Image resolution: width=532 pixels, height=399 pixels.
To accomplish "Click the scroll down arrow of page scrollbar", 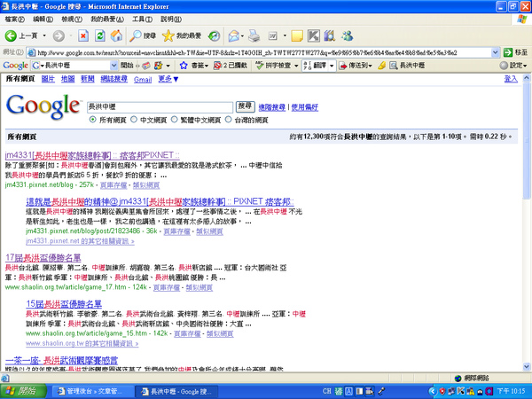I will pyautogui.click(x=527, y=367).
